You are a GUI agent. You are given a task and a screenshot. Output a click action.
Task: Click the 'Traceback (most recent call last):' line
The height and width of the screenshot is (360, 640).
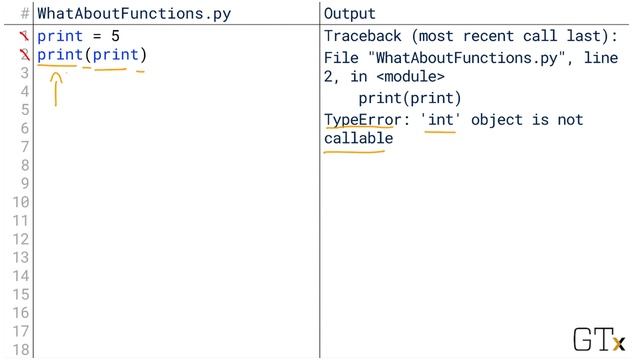[471, 36]
